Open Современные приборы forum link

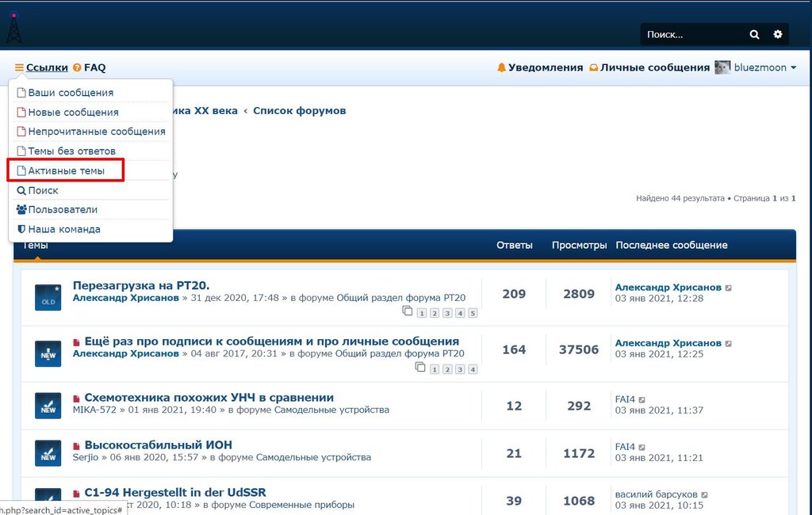pos(302,505)
